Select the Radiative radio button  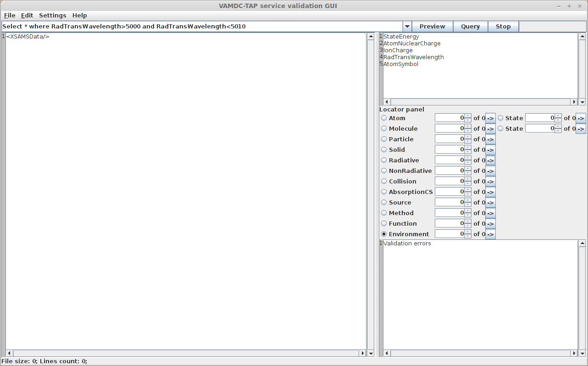(384, 160)
